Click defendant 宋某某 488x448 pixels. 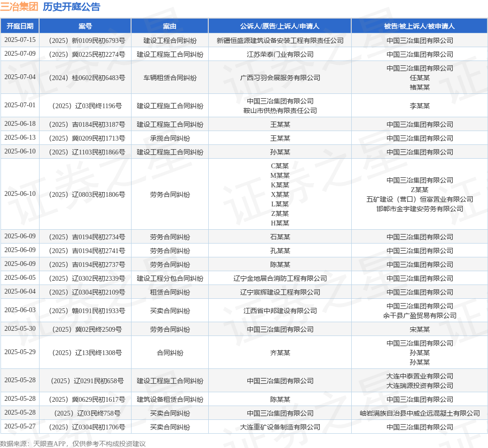tap(419, 329)
